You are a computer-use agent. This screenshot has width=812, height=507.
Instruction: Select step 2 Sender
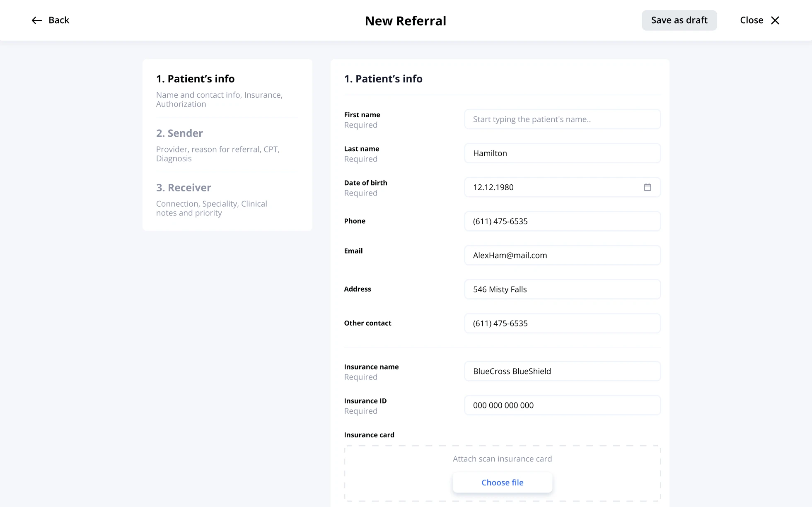[179, 133]
